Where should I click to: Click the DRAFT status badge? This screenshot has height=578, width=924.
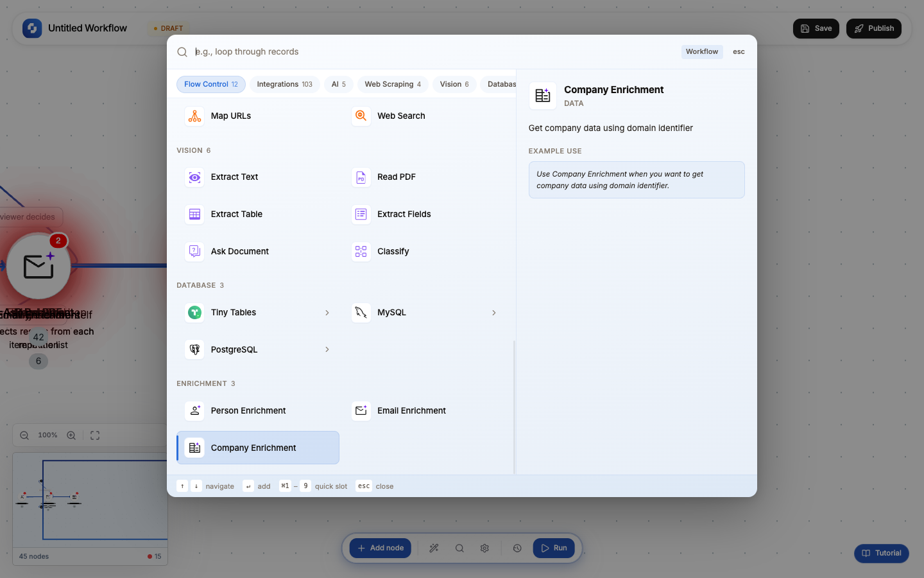pyautogui.click(x=169, y=28)
